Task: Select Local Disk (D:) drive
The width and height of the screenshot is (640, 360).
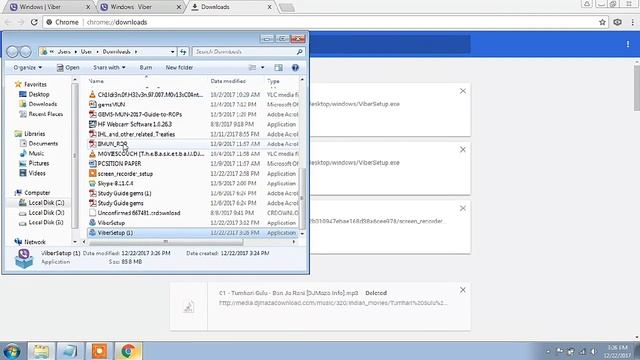Action: pyautogui.click(x=46, y=213)
